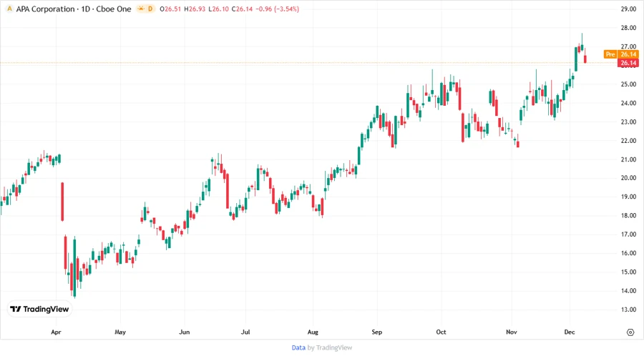644x356 pixels.
Task: Click the May label on time axis
Action: (x=120, y=332)
